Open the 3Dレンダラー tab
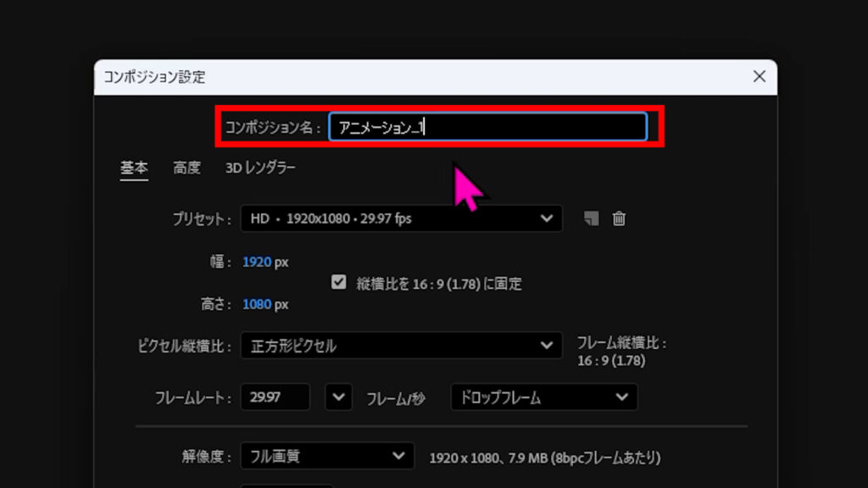This screenshot has height=488, width=868. pos(260,169)
